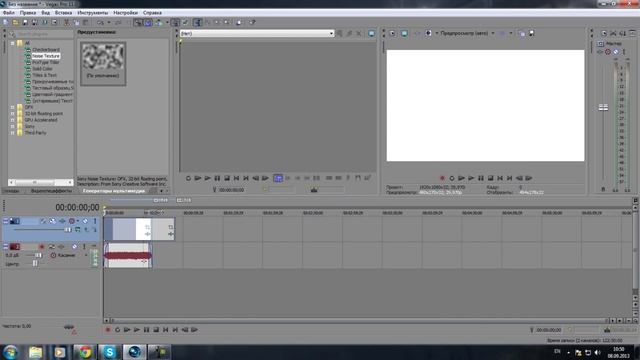Expand the 32-bit floating point folder
Viewport: 640px width, 360px height.
[12, 114]
